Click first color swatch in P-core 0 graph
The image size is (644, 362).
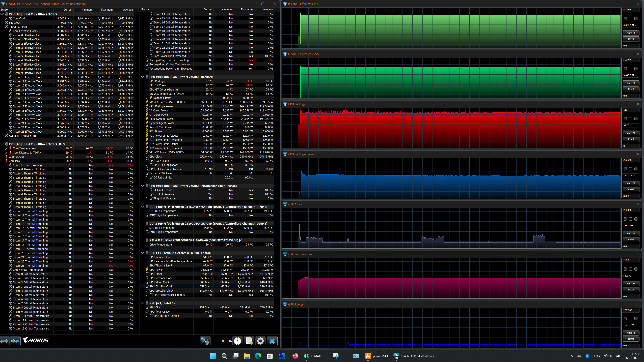tap(625, 18)
